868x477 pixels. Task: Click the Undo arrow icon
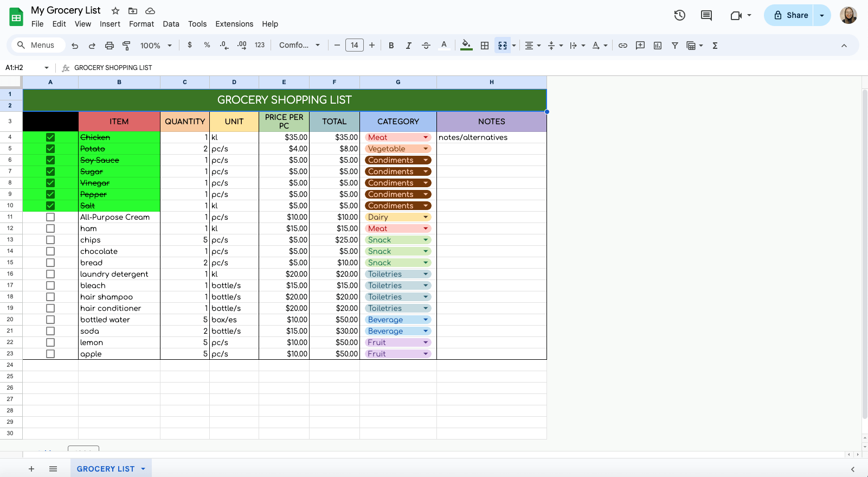point(75,46)
